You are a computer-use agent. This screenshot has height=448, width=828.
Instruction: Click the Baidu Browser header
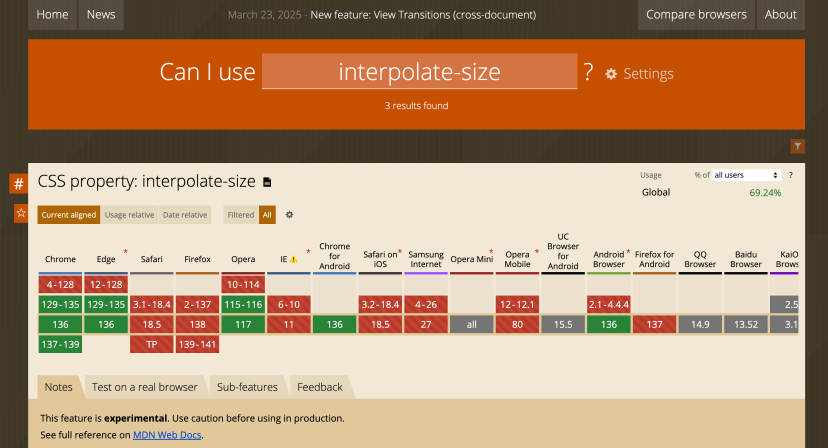[746, 259]
